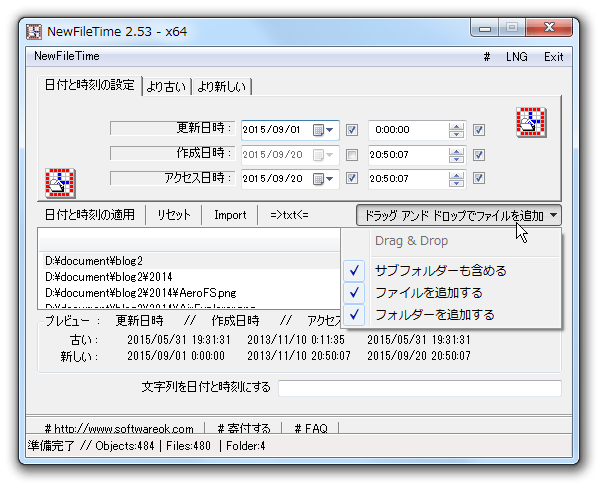Select D:¥document¥blog2¥2014 list row

coord(189,277)
